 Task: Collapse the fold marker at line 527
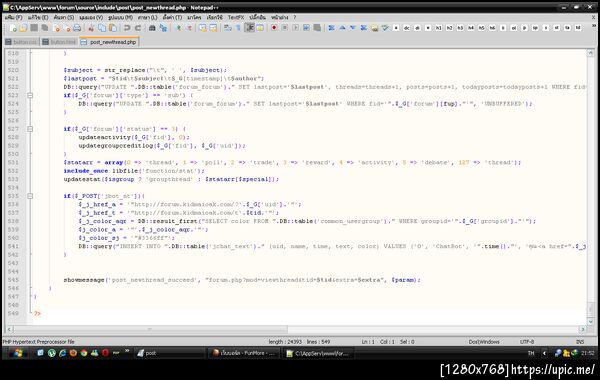click(x=30, y=129)
